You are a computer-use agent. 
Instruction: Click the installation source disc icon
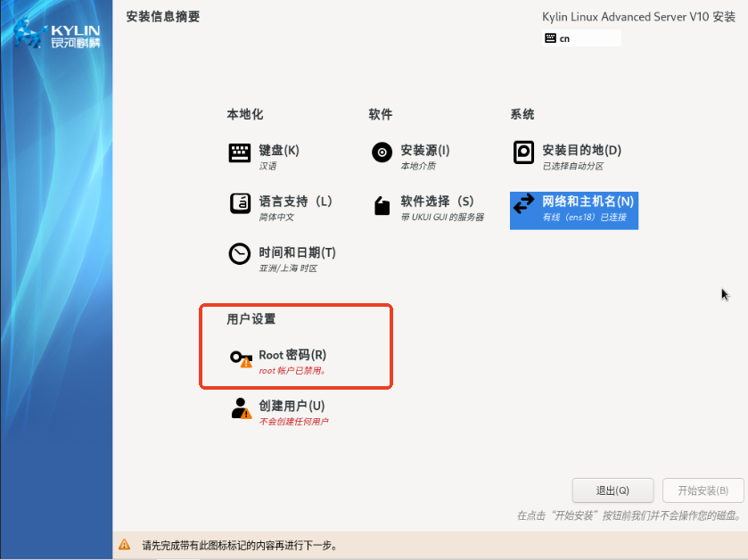(382, 152)
